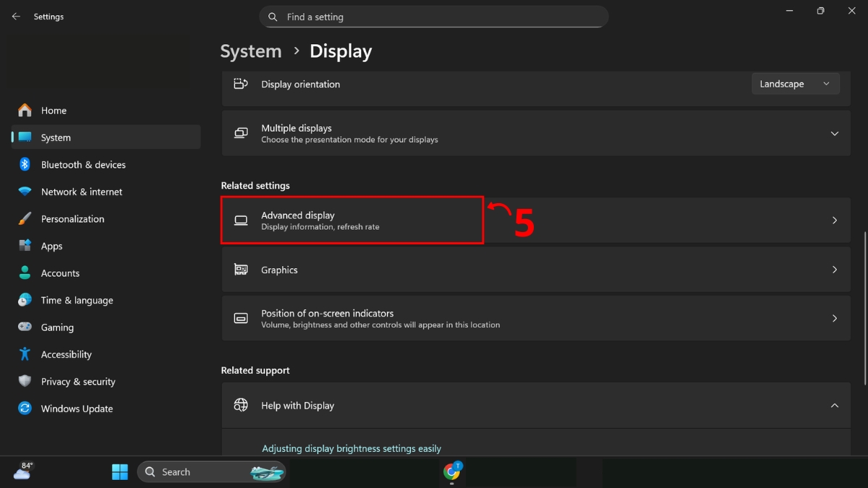Viewport: 868px width, 488px height.
Task: Click the Graphics card icon
Action: point(241,270)
